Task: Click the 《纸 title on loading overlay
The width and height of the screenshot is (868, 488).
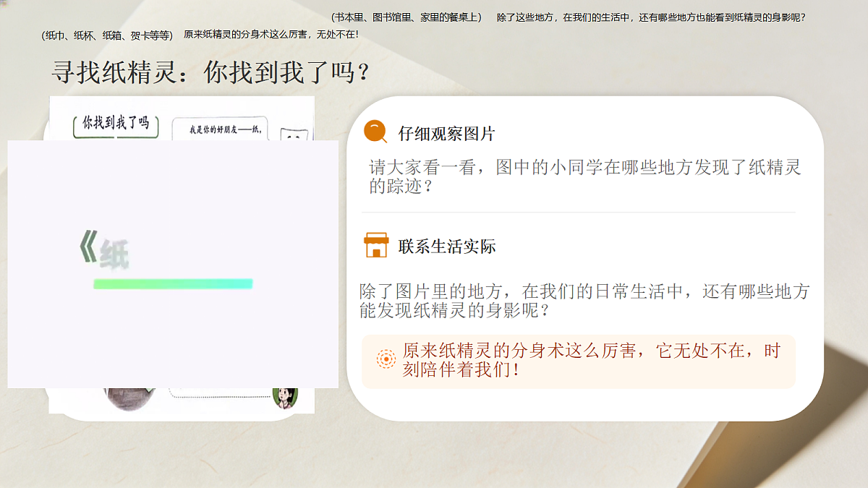Action: [104, 251]
